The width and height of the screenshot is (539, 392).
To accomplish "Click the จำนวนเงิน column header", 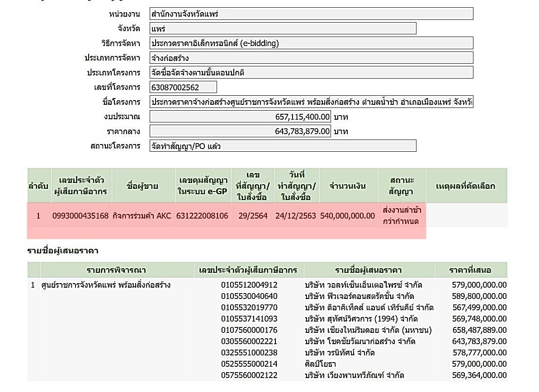I will [x=348, y=186].
